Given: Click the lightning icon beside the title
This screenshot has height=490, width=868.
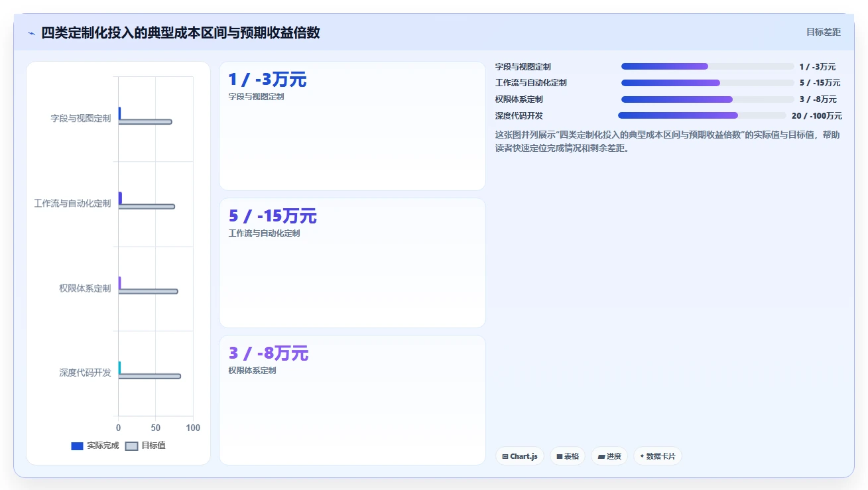Looking at the screenshot, I should click(x=31, y=33).
